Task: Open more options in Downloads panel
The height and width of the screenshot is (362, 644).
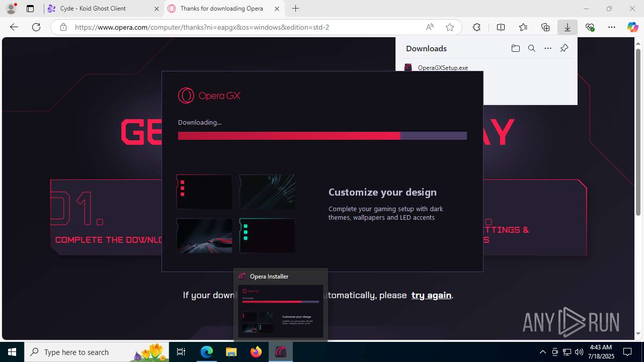Action: [548, 48]
